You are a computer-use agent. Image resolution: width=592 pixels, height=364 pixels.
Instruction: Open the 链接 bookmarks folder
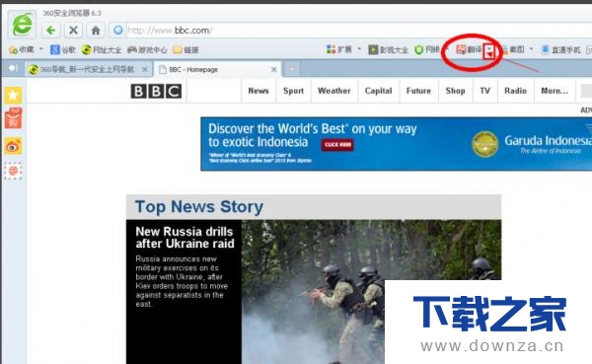coord(185,49)
